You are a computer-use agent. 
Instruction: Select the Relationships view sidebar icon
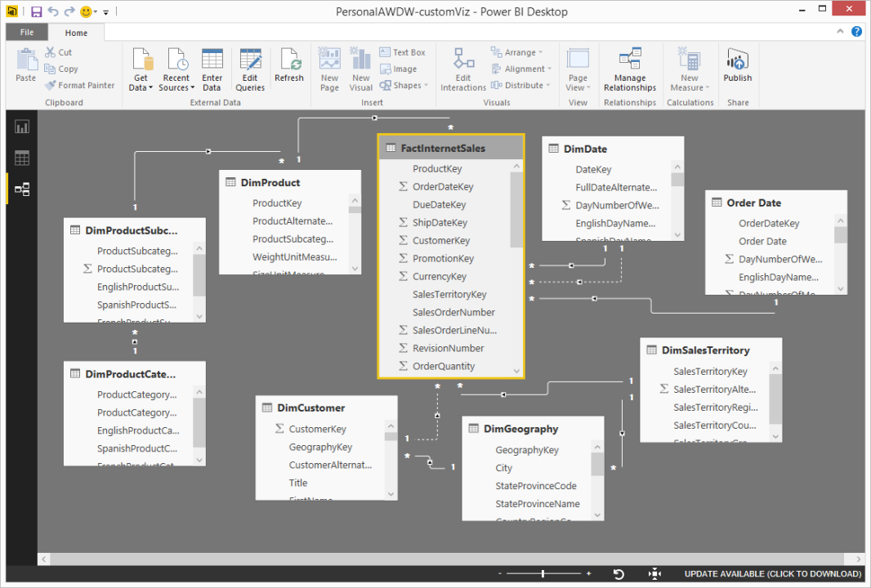tap(22, 189)
